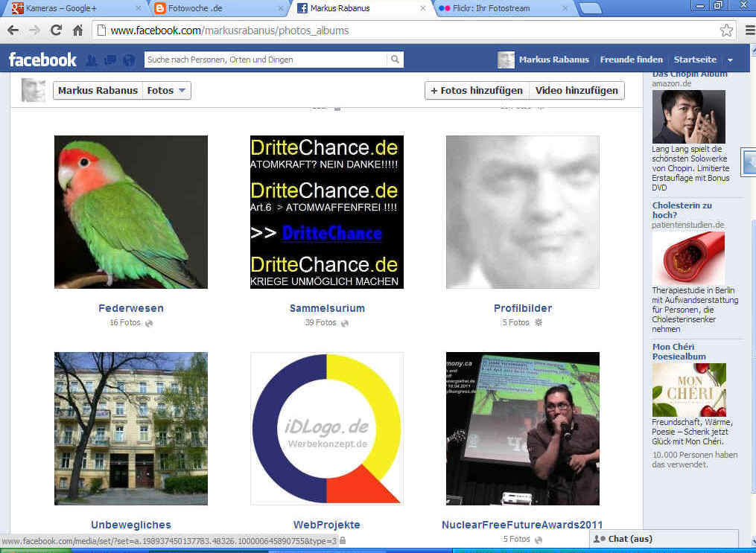Open notifications globe icon in header
756x553 pixels.
pos(129,60)
